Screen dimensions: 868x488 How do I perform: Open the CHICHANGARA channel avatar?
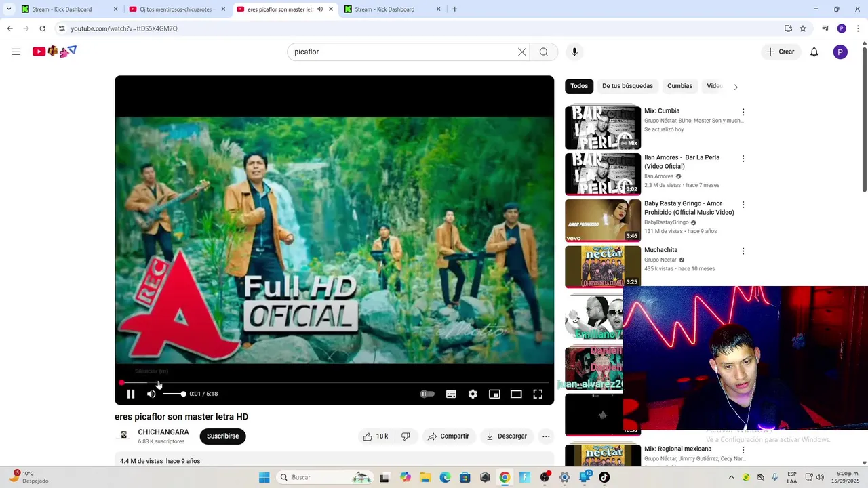124,435
